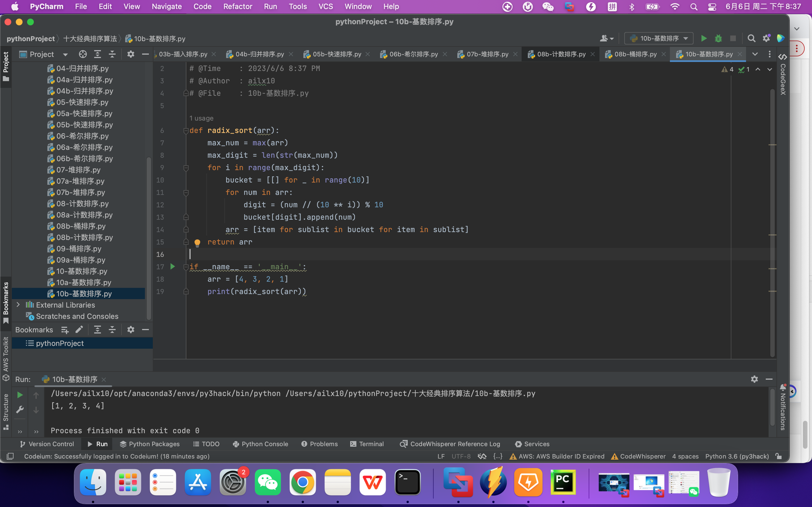Click the run gutter arrow at line 17
This screenshot has width=812, height=507.
click(173, 266)
